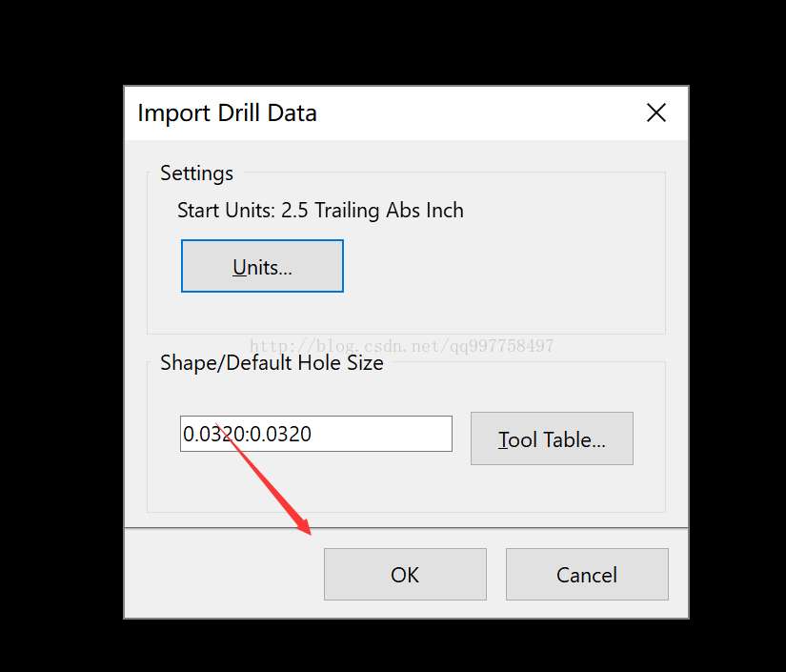This screenshot has width=786, height=672.
Task: Click the 'Settings' group label
Action: [196, 173]
